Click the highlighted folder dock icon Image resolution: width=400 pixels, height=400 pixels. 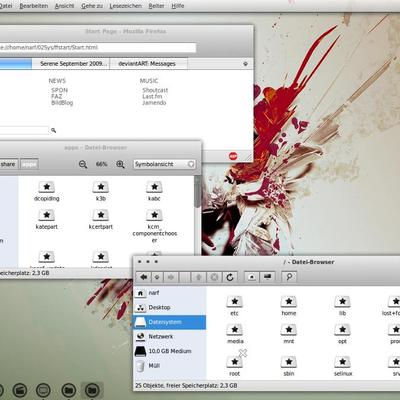92,390
